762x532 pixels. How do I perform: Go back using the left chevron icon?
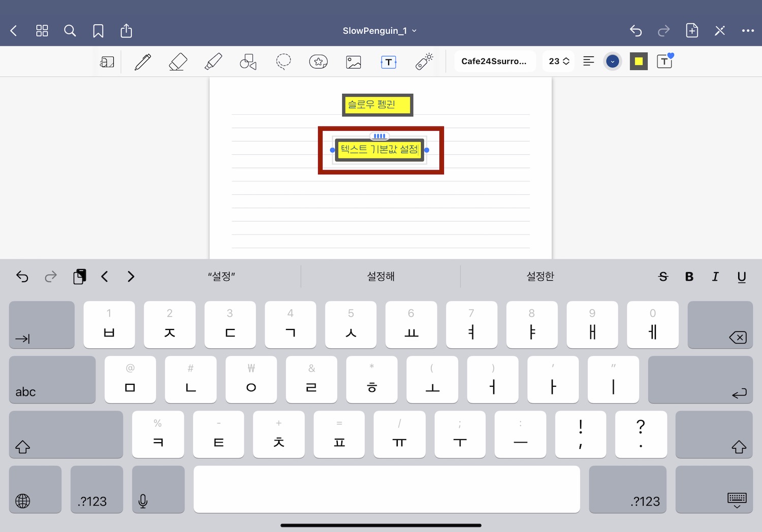14,31
